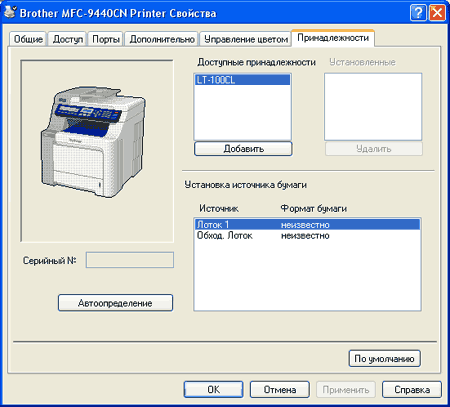Click the Формат бумаги column header
The image size is (450, 407).
(x=313, y=209)
